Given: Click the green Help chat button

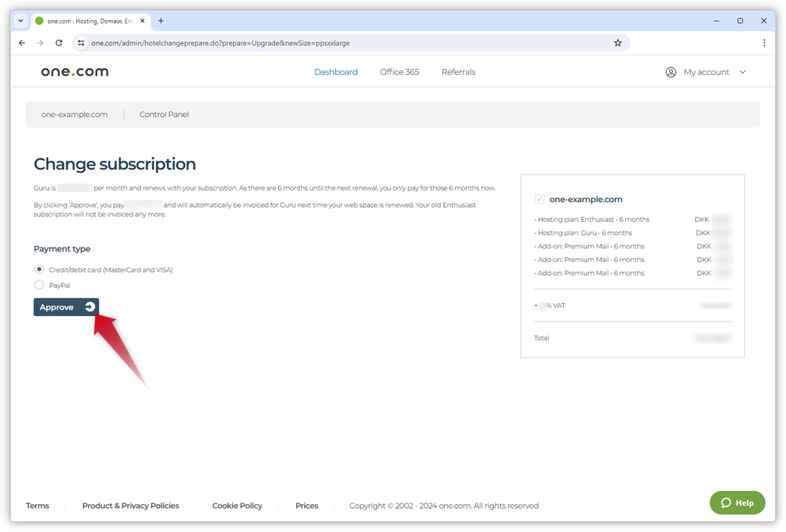Looking at the screenshot, I should coord(737,502).
